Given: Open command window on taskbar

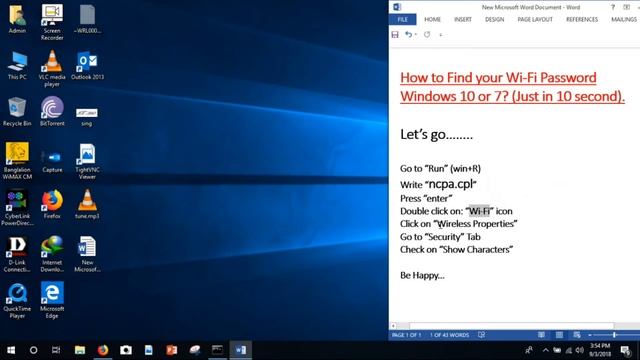Looking at the screenshot, I should point(217,350).
